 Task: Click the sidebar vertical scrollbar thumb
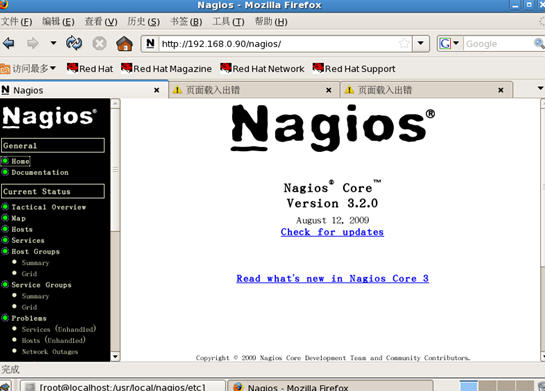pyautogui.click(x=115, y=170)
